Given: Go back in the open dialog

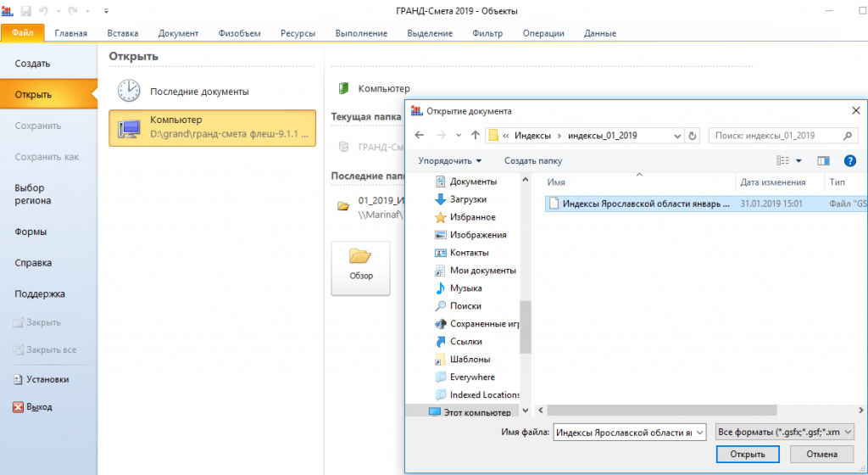Looking at the screenshot, I should (419, 135).
